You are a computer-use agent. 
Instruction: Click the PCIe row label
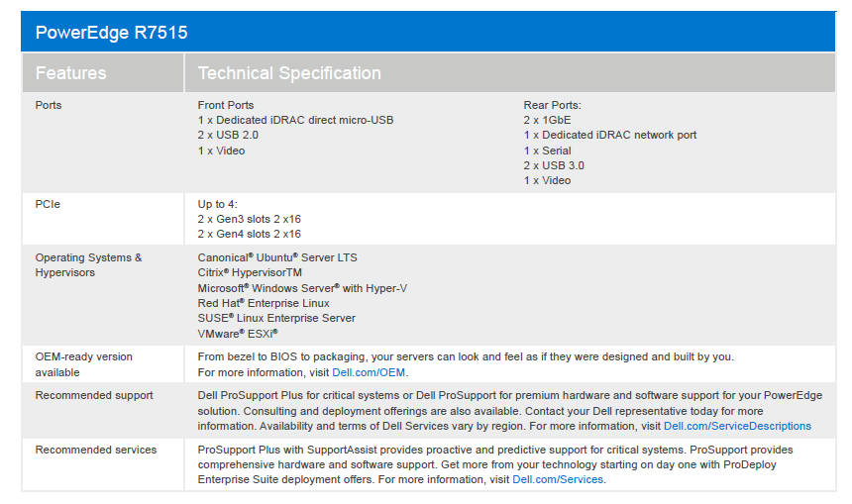coord(48,204)
